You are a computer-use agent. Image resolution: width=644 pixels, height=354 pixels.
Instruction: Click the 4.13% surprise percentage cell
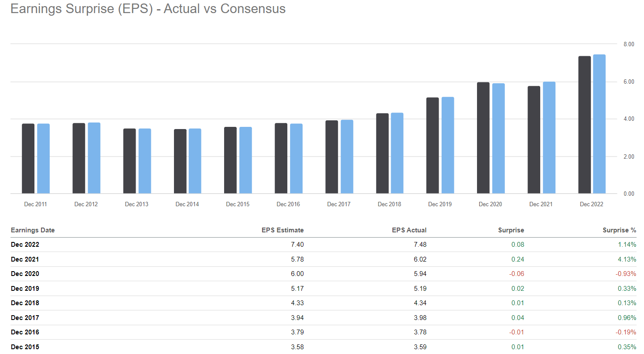coord(627,259)
